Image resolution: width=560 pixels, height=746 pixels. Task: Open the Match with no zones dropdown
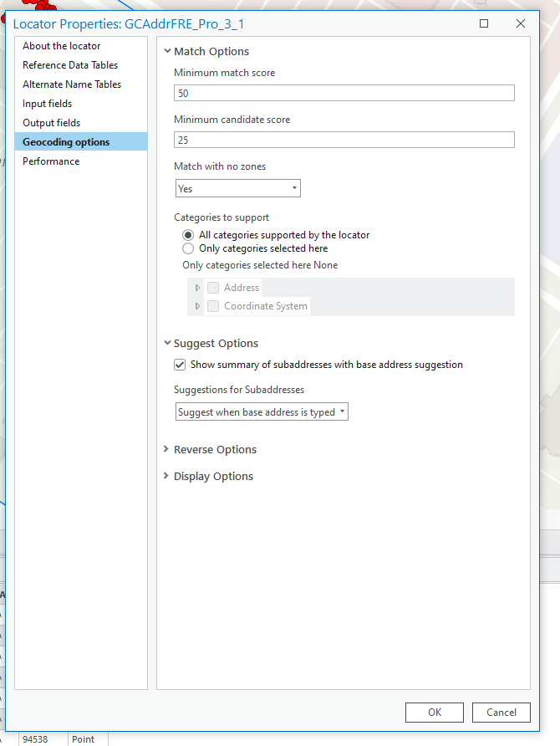pos(237,188)
